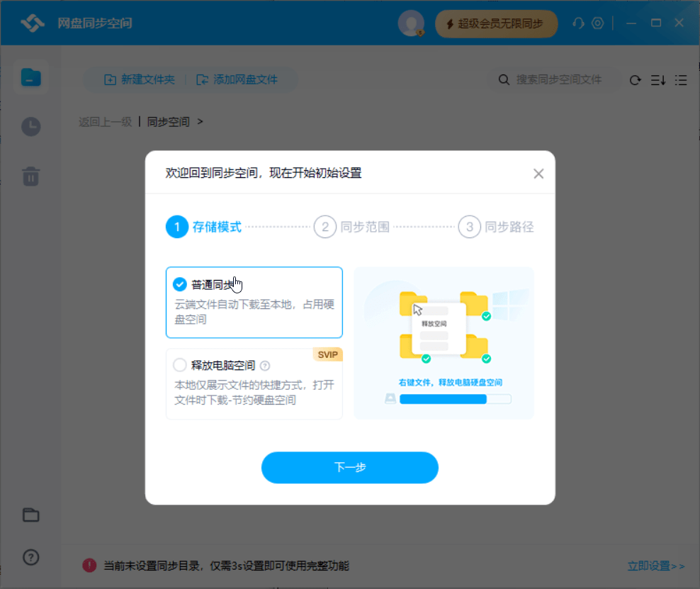The image size is (700, 589).
Task: Click 超级会员无限同步 upgrade button
Action: click(496, 24)
